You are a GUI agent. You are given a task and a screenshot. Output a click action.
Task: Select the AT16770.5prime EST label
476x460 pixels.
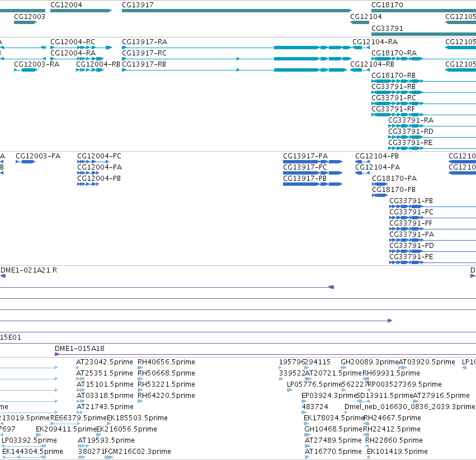(x=333, y=451)
